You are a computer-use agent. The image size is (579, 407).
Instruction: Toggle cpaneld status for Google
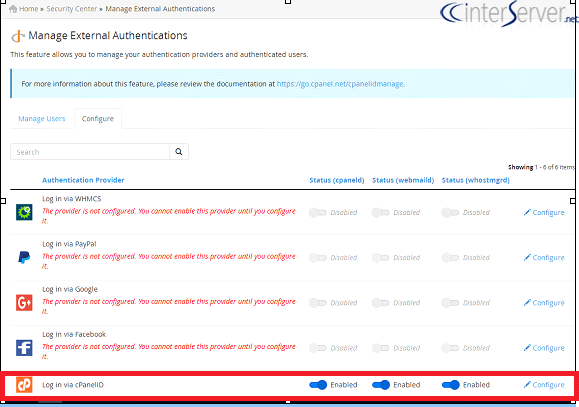point(318,302)
